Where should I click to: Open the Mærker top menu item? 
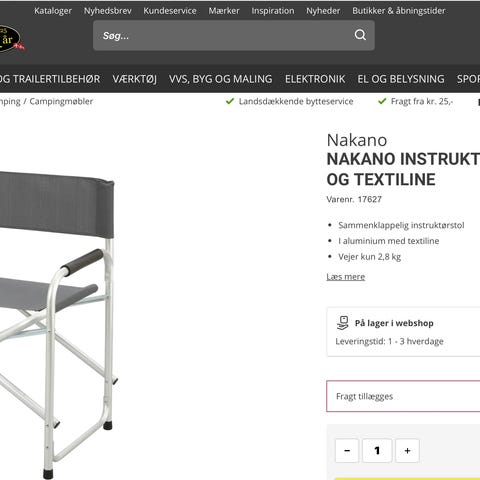coord(224,11)
